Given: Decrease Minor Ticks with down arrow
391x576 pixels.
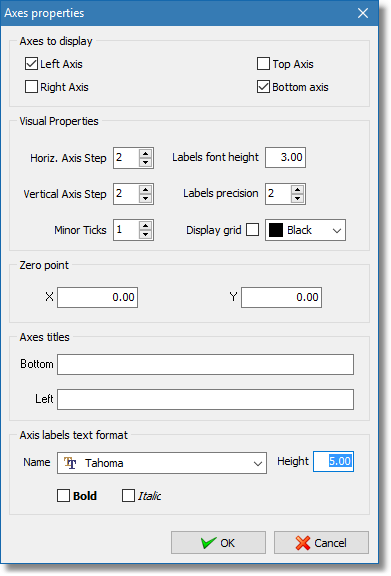Looking at the screenshot, I should pyautogui.click(x=146, y=234).
